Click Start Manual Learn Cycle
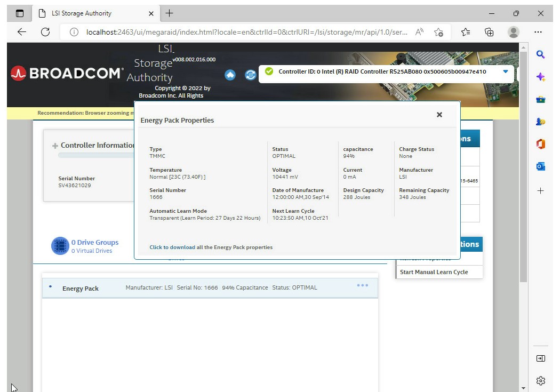The height and width of the screenshot is (392, 560). click(434, 272)
